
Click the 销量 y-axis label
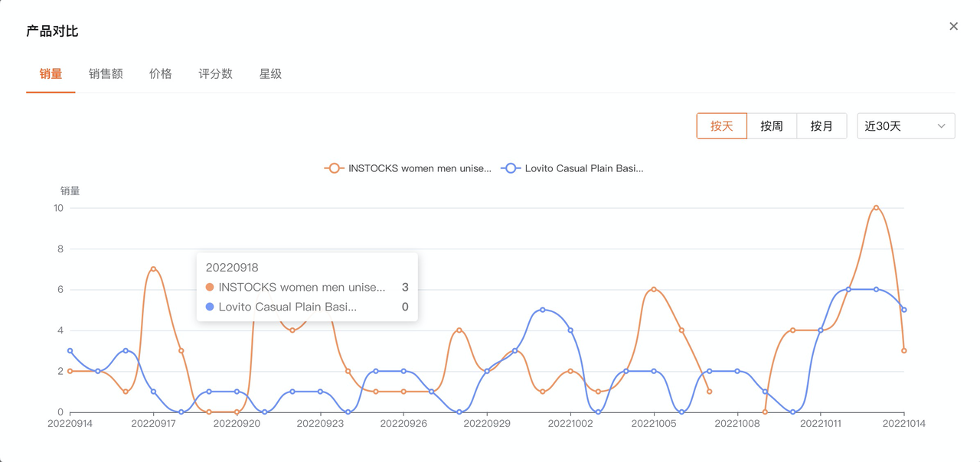(70, 191)
